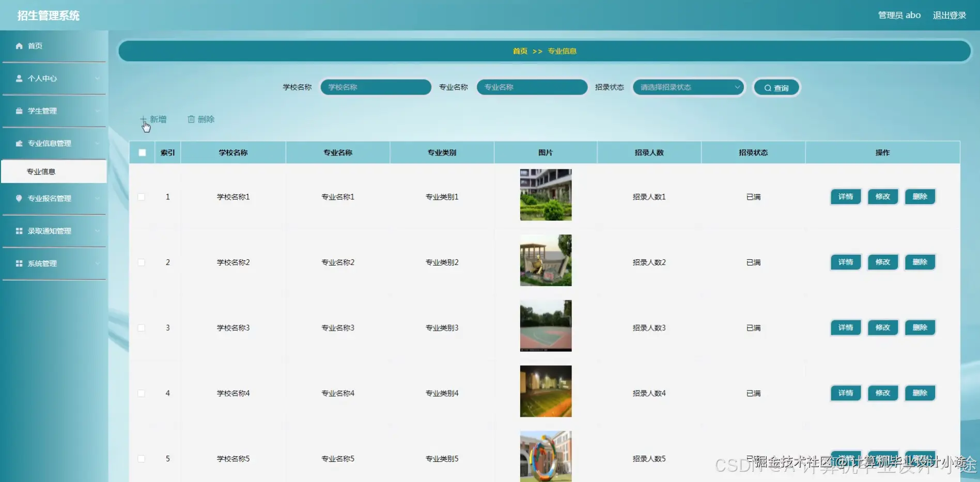Viewport: 980px width, 482px height.
Task: Click the 管理员 abo user label
Action: 899,15
